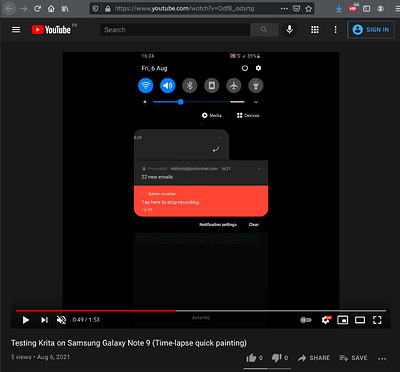
Task: Like the video with the thumbs-up
Action: click(254, 358)
